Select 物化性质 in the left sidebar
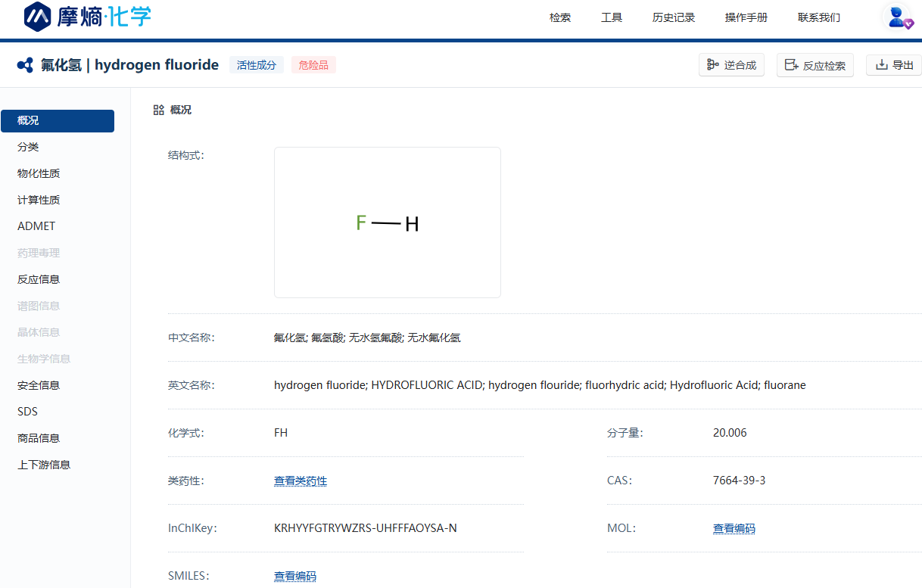The height and width of the screenshot is (588, 922). click(39, 173)
